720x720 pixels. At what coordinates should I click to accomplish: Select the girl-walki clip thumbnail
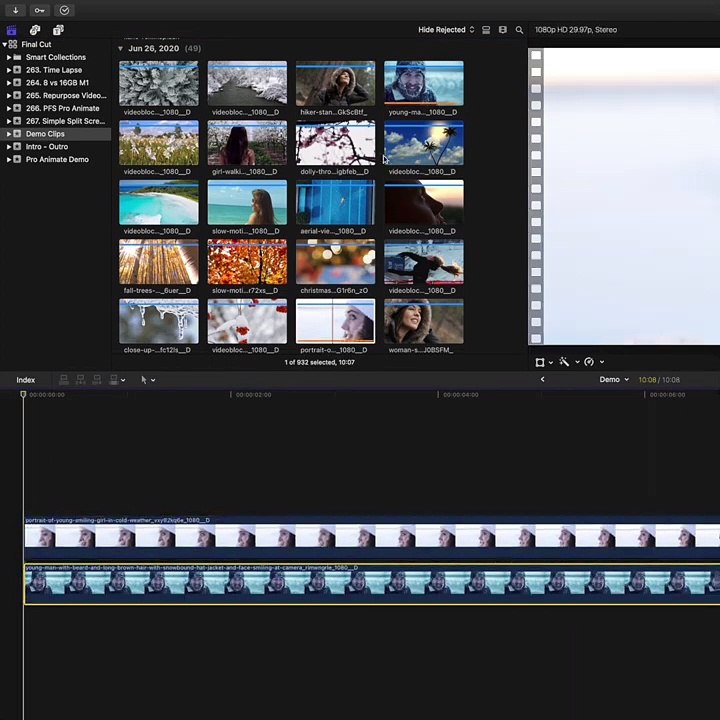pos(247,143)
